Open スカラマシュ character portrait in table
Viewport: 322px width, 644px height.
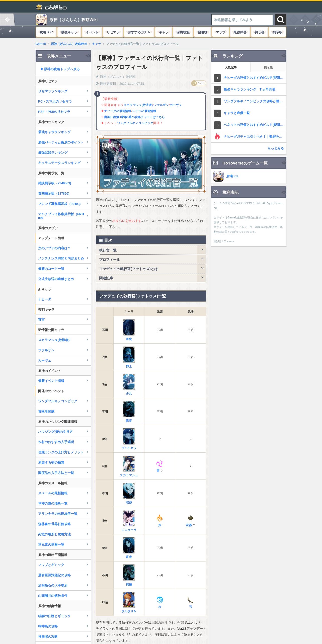(x=129, y=463)
